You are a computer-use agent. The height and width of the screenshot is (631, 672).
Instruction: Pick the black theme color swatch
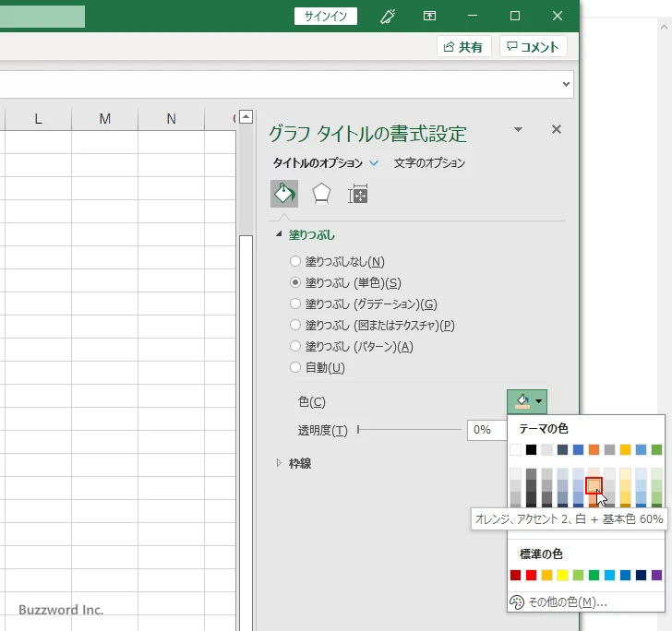click(531, 449)
